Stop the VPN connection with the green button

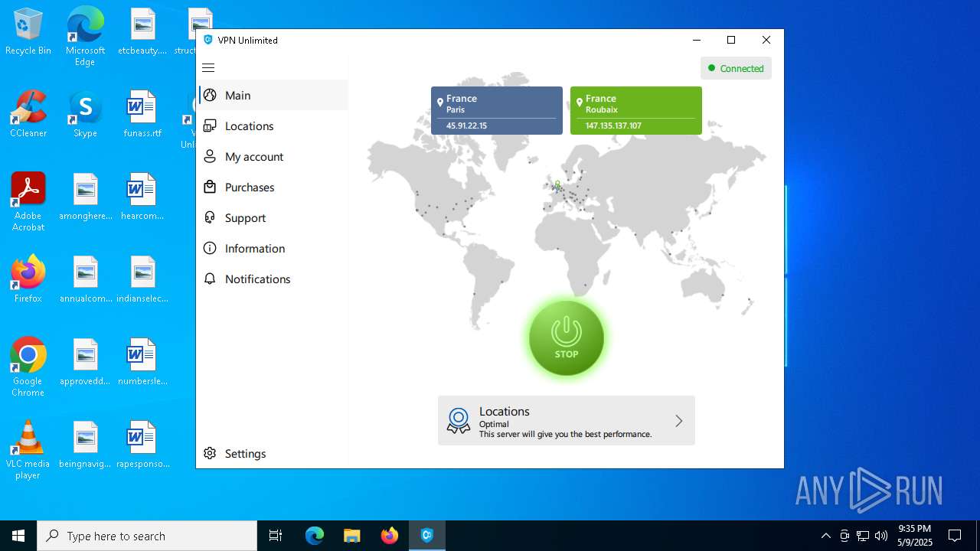tap(567, 337)
